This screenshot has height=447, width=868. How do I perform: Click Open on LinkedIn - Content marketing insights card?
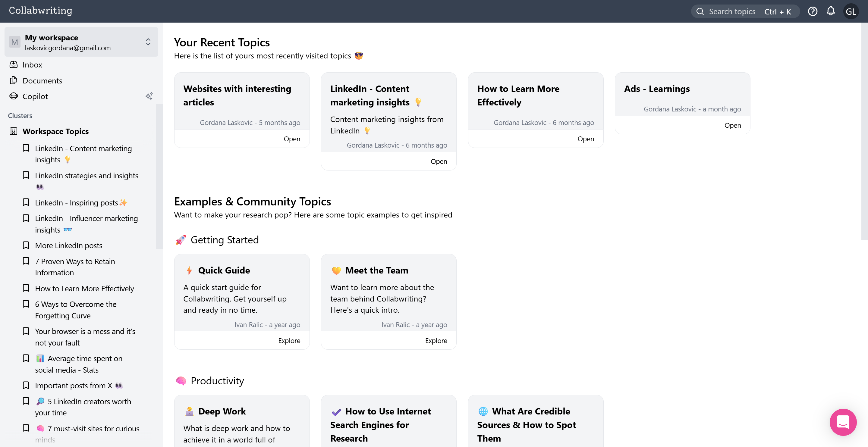point(439,161)
